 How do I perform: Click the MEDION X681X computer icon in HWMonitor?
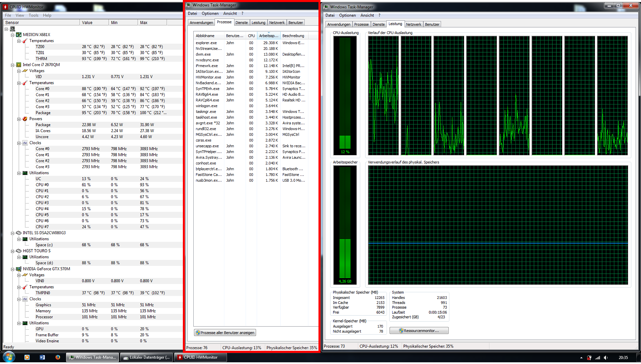point(19,35)
